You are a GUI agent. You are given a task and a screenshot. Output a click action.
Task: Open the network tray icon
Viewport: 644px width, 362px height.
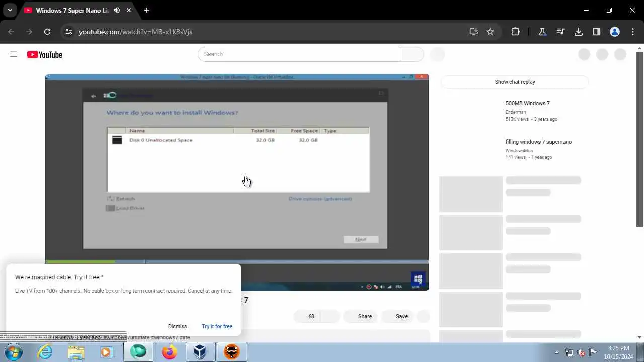click(x=569, y=352)
